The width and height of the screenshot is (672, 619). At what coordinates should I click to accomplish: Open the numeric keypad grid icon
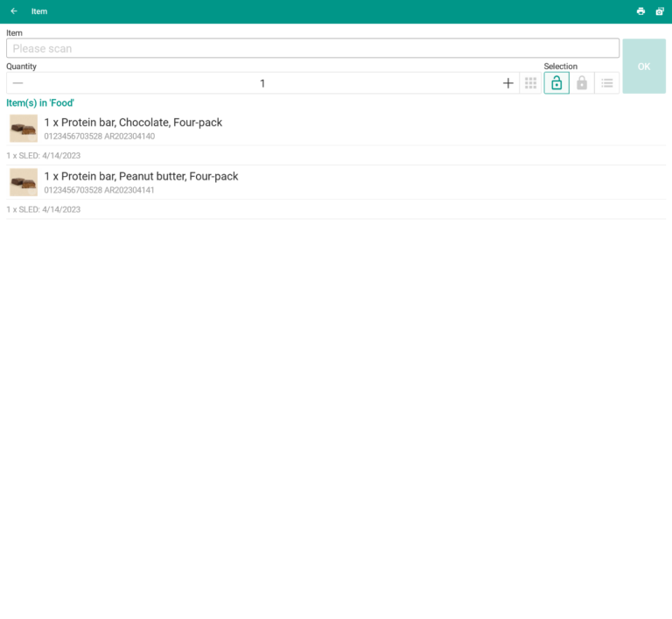tap(530, 83)
